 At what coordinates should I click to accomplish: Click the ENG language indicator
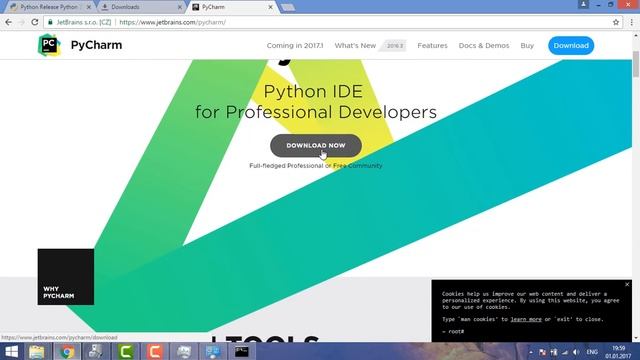592,352
